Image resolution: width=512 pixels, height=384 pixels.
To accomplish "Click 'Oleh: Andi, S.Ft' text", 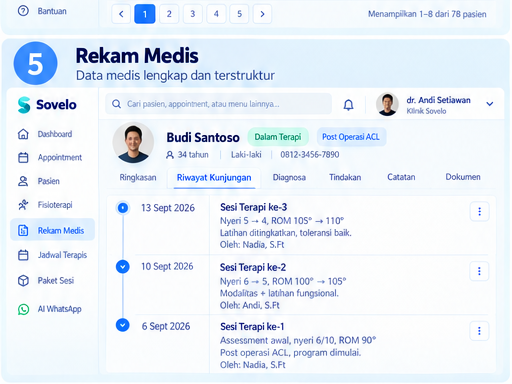I will (250, 305).
